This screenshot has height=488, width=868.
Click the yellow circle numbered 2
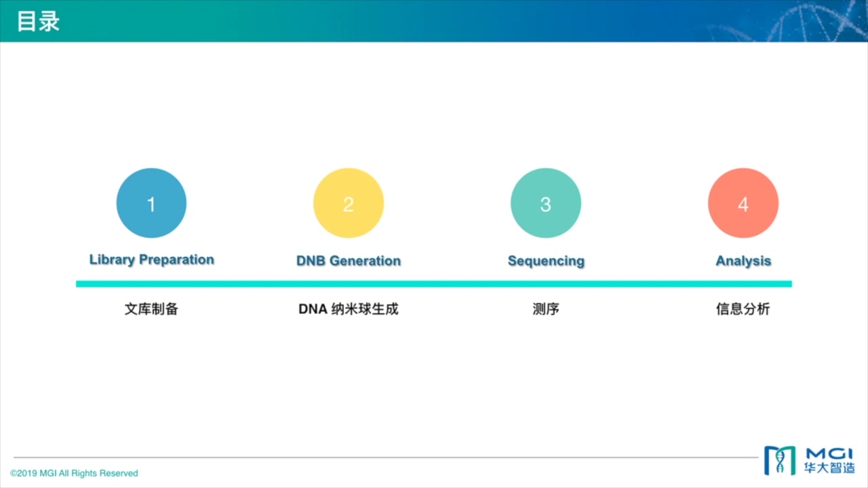348,203
